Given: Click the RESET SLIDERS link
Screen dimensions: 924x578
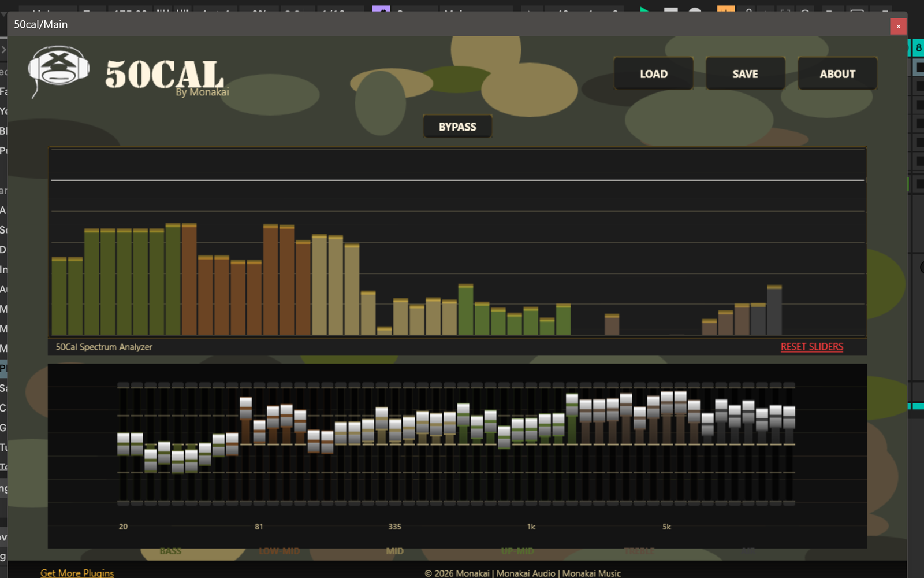Looking at the screenshot, I should (x=811, y=347).
